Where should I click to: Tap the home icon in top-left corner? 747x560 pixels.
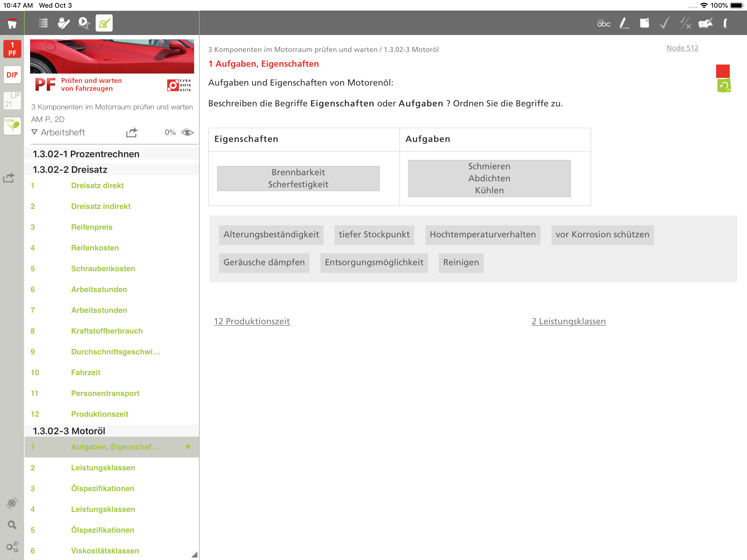pyautogui.click(x=12, y=23)
